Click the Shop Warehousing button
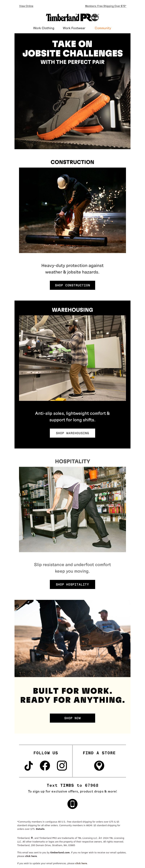Image resolution: width=145 pixels, height=868 pixels. 72,433
